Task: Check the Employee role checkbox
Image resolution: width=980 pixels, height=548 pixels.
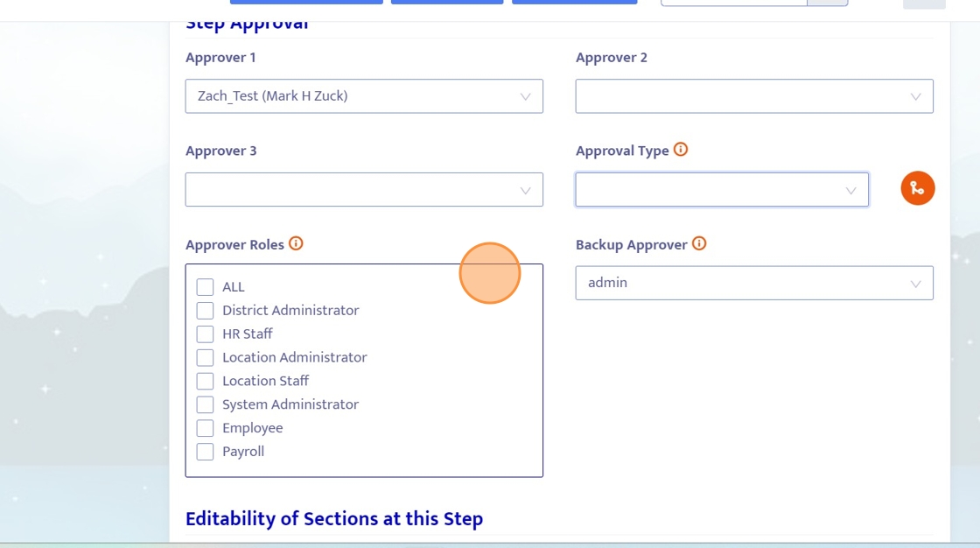Action: [x=205, y=428]
